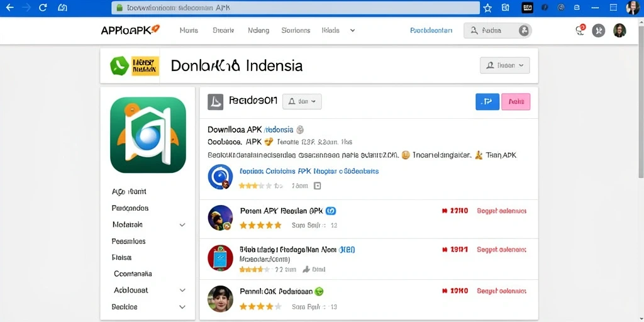This screenshot has height=322, width=644.
Task: Click the blue badge after Poteni APK title
Action: click(331, 211)
